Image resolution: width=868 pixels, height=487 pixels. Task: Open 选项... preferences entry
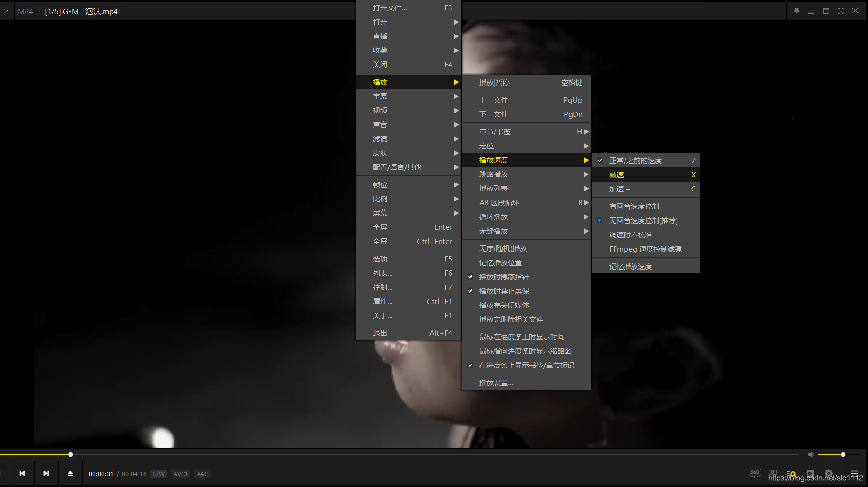(x=408, y=259)
